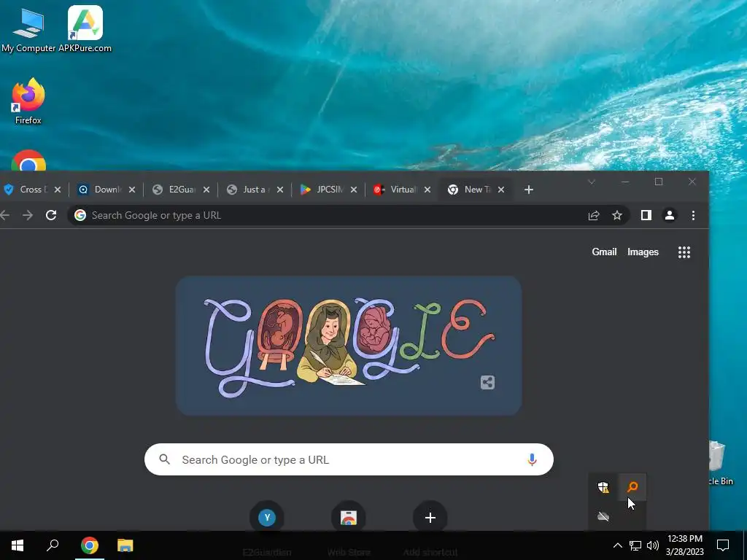
Task: Open the APKPure.com desktop shortcut
Action: pyautogui.click(x=85, y=29)
